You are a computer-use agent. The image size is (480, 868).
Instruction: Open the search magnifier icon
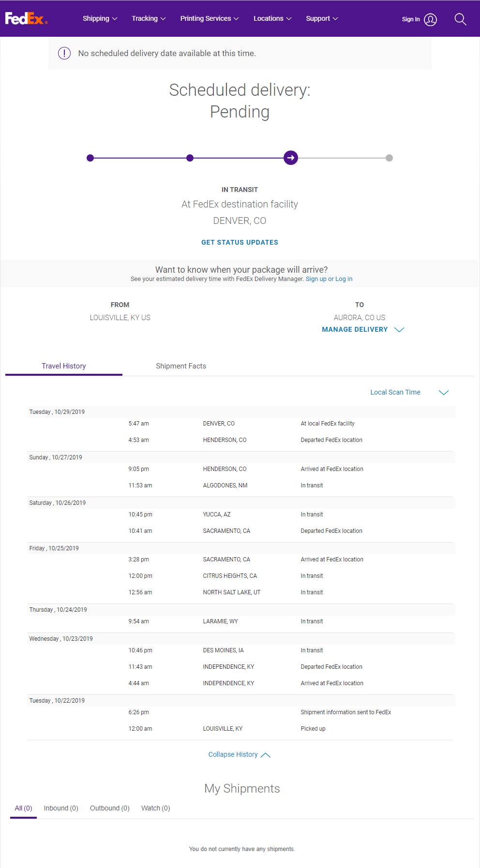click(x=460, y=19)
